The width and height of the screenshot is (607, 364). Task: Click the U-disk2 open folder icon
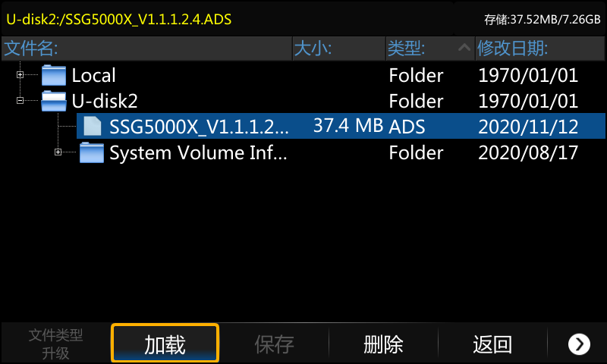coord(53,101)
